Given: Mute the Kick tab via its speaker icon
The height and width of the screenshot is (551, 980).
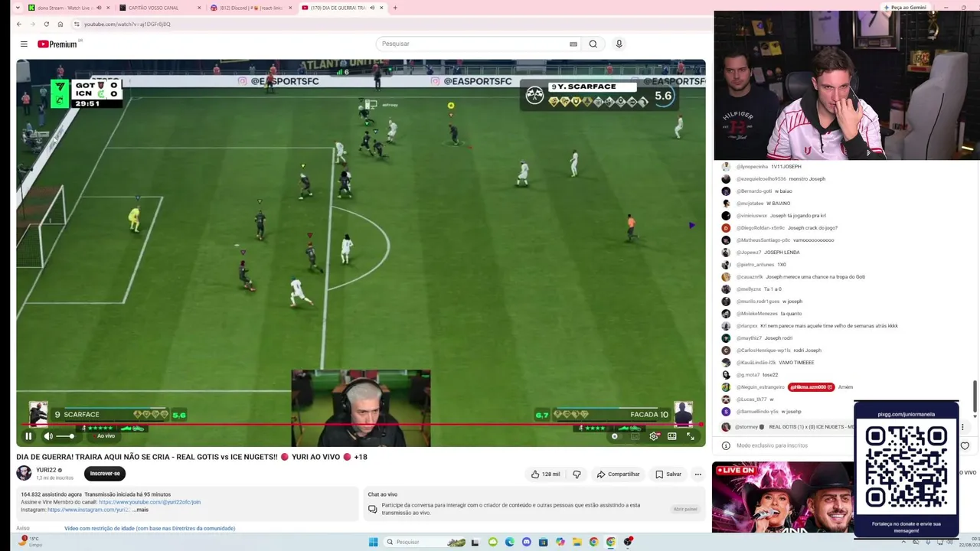Looking at the screenshot, I should [x=99, y=8].
